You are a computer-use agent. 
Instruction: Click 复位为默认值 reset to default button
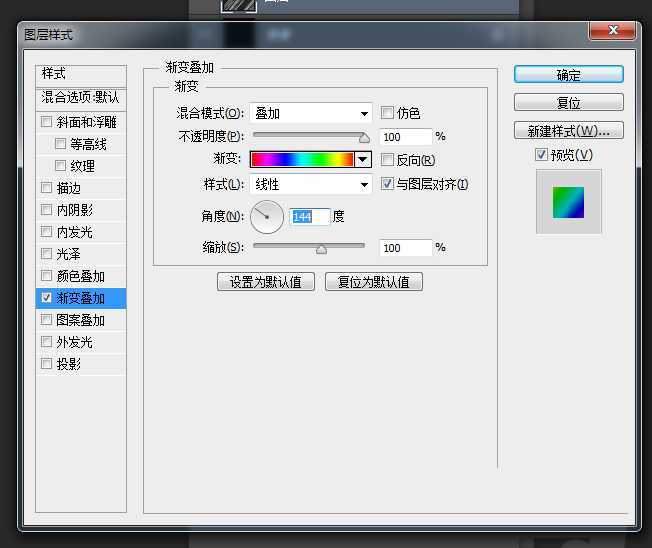[x=373, y=282]
